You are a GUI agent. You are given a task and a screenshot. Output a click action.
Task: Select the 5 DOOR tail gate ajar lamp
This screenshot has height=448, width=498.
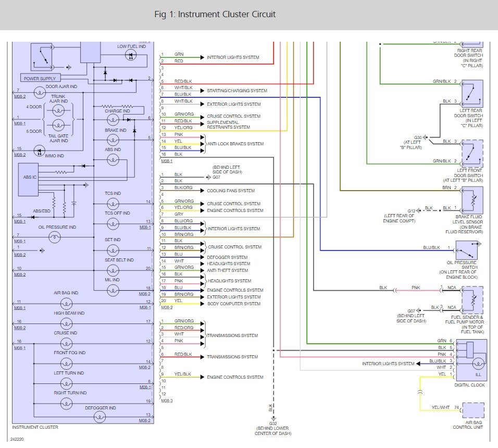[x=58, y=125]
